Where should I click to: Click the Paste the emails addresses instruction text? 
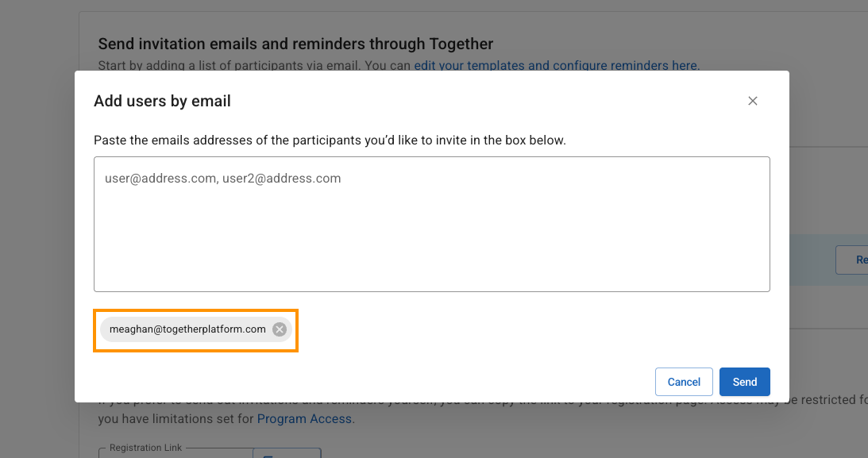(x=330, y=140)
